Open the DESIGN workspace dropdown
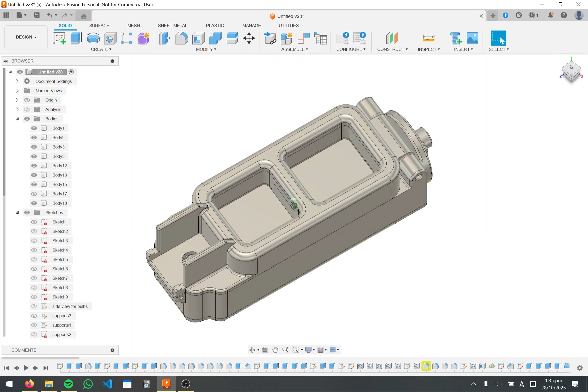The height and width of the screenshot is (392, 588). pyautogui.click(x=26, y=37)
